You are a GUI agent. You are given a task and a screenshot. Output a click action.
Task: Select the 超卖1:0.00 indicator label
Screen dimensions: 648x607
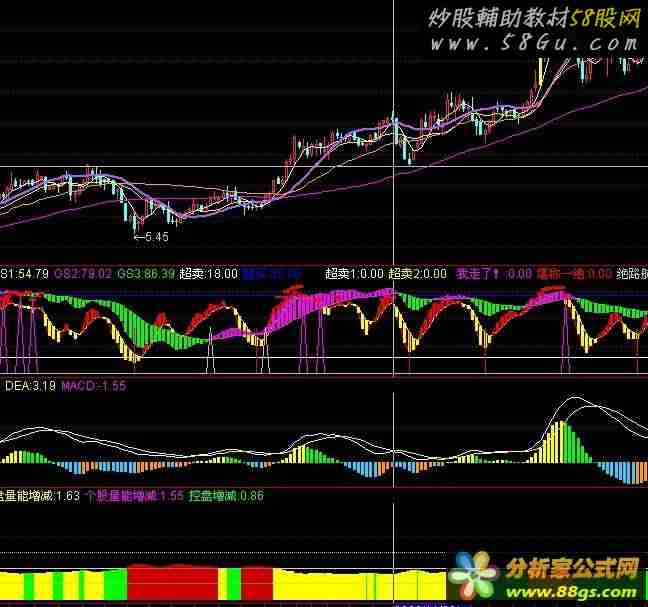[354, 274]
